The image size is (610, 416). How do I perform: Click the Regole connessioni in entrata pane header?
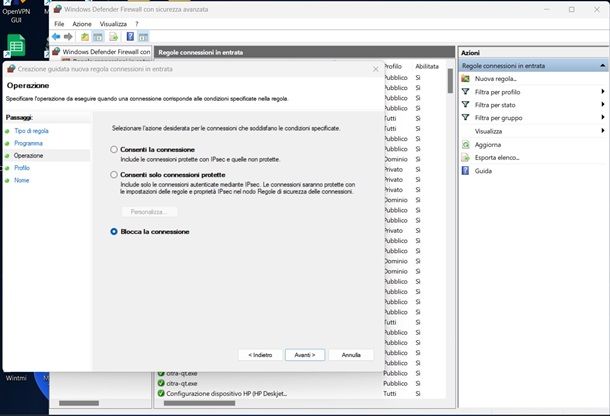pyautogui.click(x=304, y=52)
